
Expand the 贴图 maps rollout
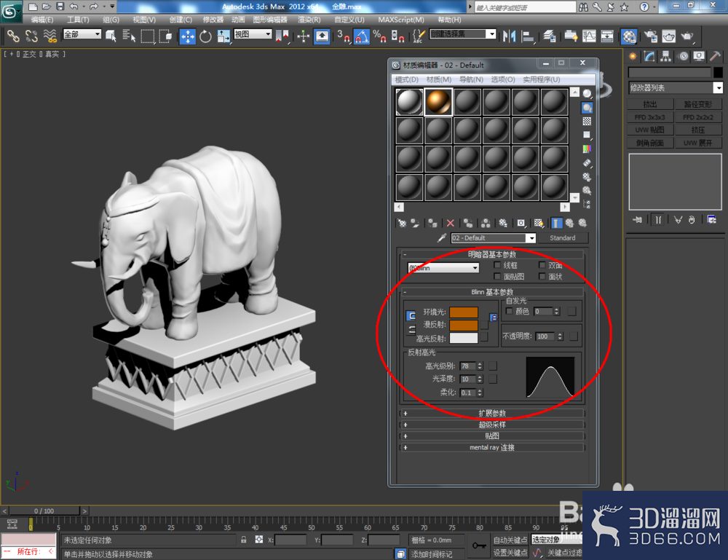(492, 436)
